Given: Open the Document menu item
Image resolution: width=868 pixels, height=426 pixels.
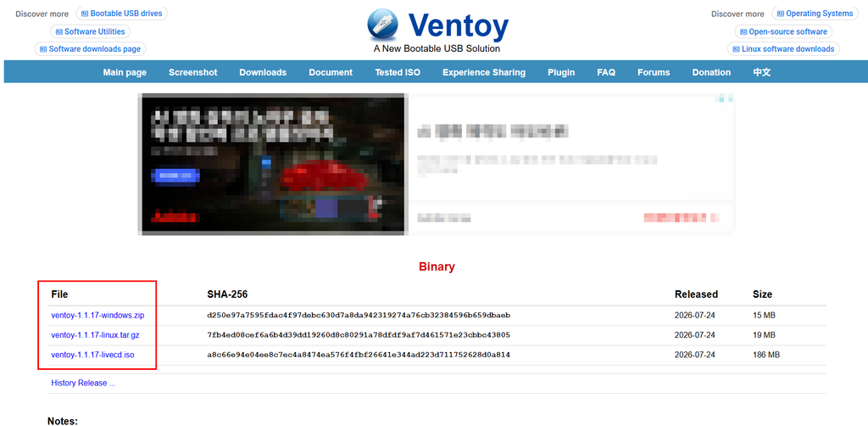Looking at the screenshot, I should point(331,72).
